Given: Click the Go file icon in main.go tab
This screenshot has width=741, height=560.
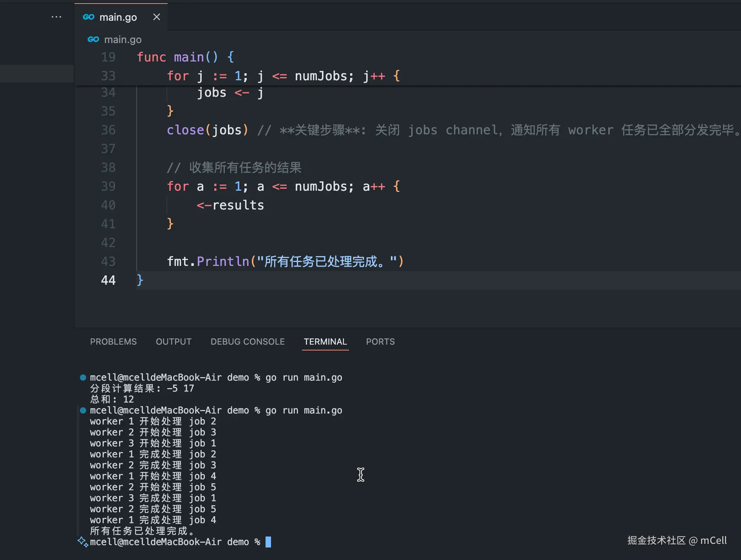Looking at the screenshot, I should pos(89,17).
